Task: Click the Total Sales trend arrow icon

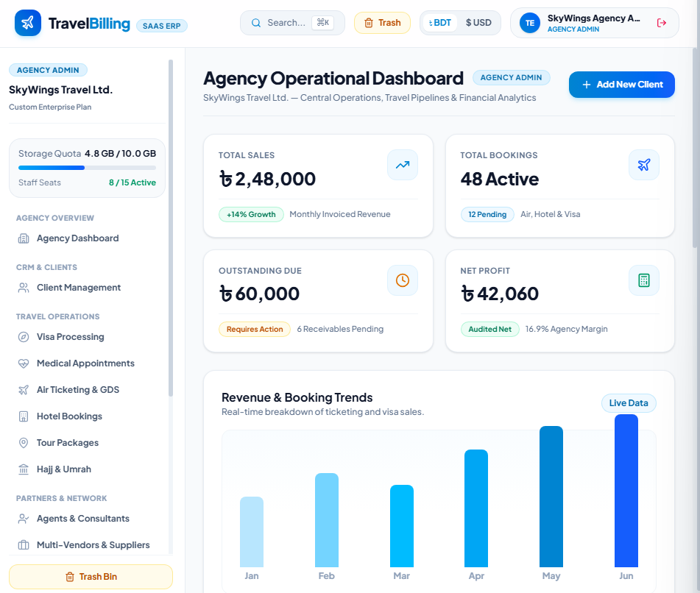Action: (403, 165)
